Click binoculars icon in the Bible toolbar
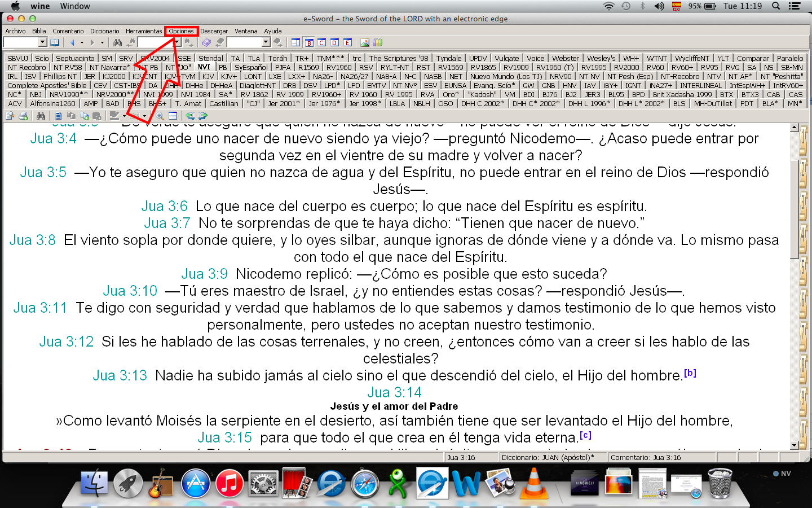Viewport: 812px width, 508px height. point(41,116)
